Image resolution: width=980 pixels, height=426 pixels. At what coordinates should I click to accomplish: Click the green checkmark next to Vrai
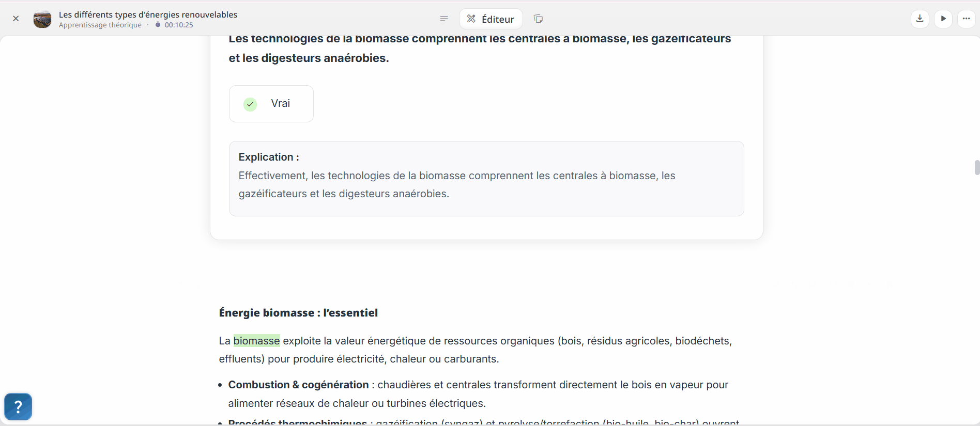click(250, 104)
